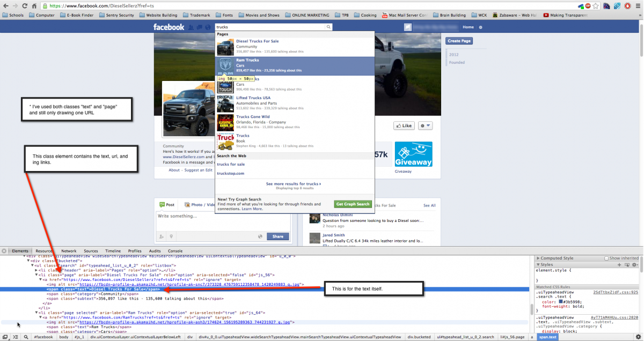Open the Facebook account gear menu
Viewport: 644px width, 341px height.
(x=480, y=27)
